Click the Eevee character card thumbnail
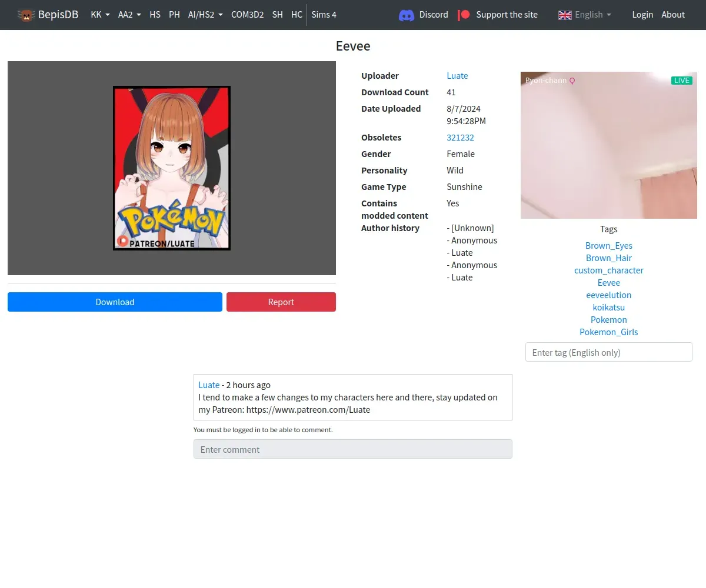Screen dimensions: 706x588 (x=172, y=168)
